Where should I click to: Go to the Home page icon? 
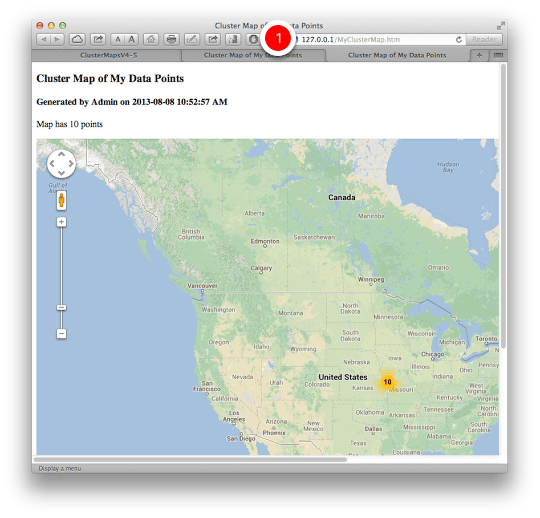(x=151, y=40)
